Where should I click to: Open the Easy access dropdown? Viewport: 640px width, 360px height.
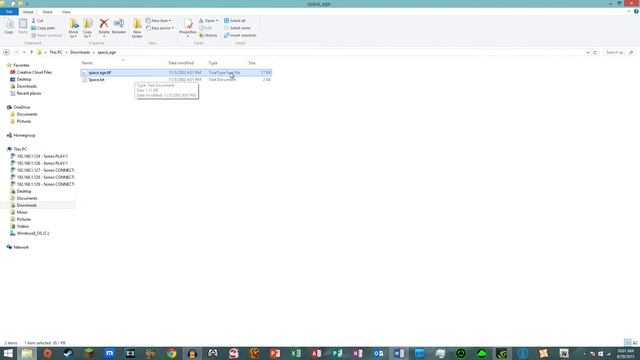[160, 28]
